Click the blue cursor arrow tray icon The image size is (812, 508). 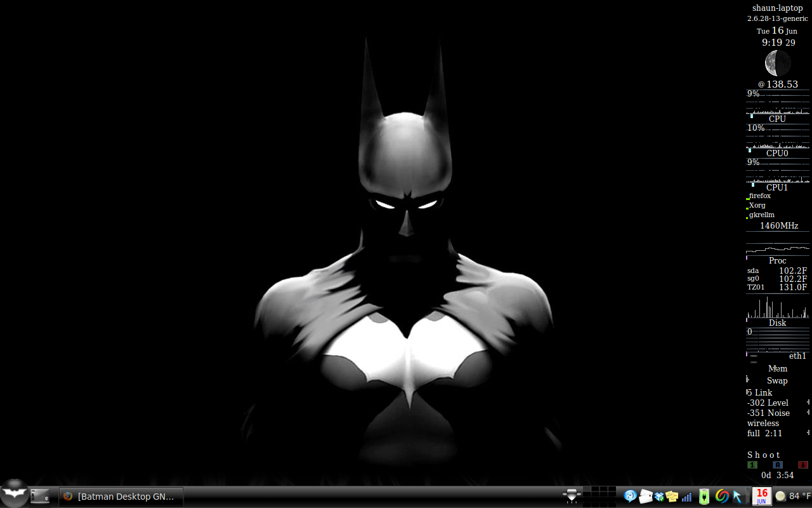pos(737,497)
